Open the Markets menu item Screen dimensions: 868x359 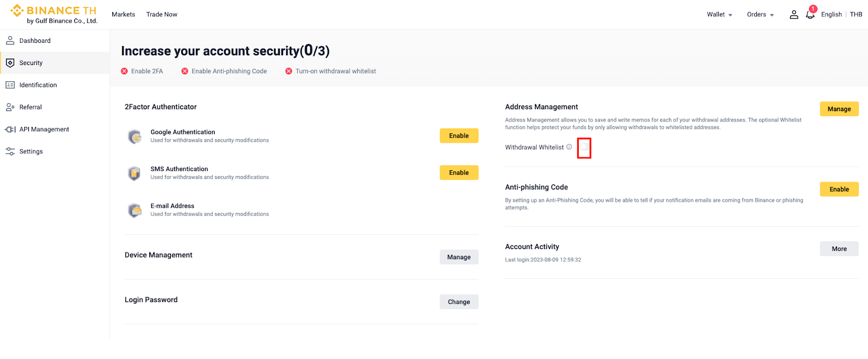(x=123, y=15)
